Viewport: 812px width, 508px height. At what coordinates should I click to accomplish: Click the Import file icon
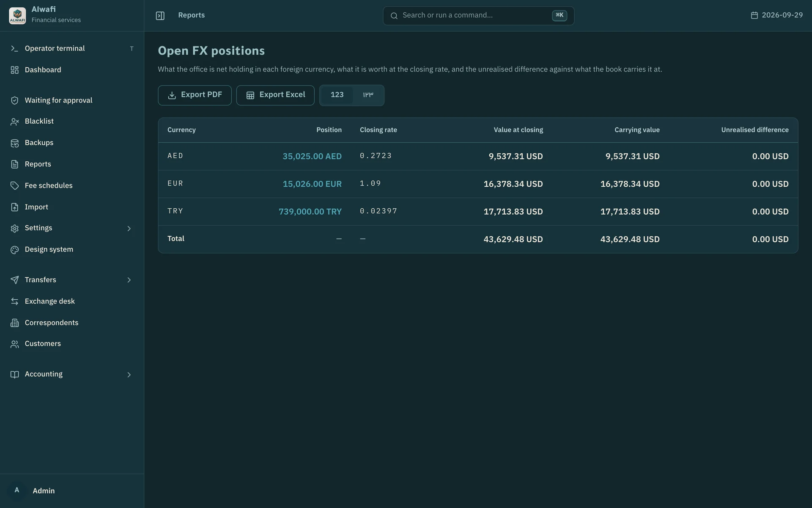(14, 207)
